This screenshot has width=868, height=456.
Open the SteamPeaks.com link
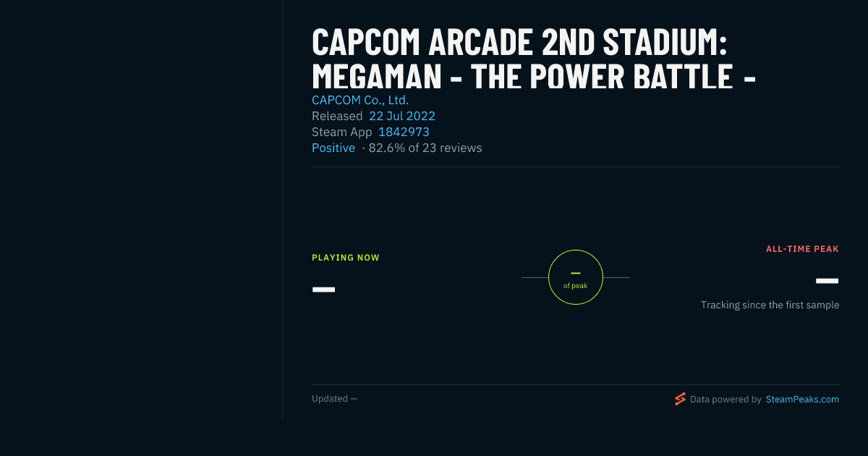pos(802,399)
